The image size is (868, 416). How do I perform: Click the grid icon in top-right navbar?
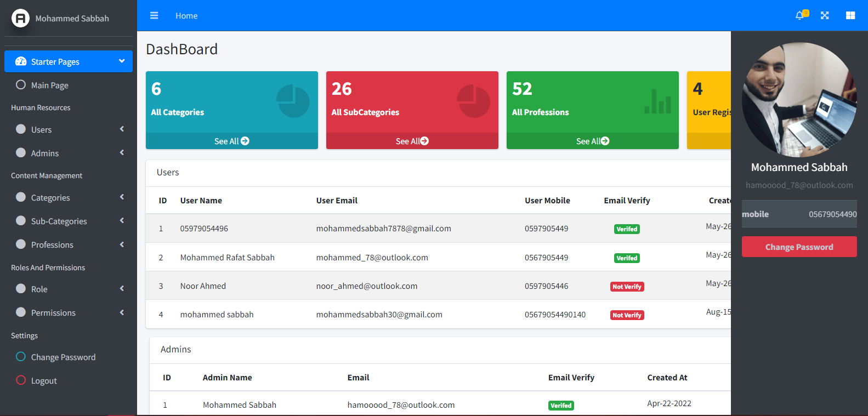click(x=850, y=15)
